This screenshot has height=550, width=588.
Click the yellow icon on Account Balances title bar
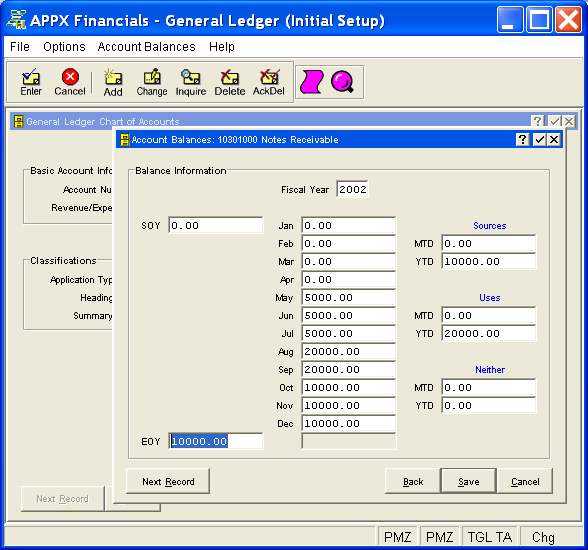pos(124,139)
